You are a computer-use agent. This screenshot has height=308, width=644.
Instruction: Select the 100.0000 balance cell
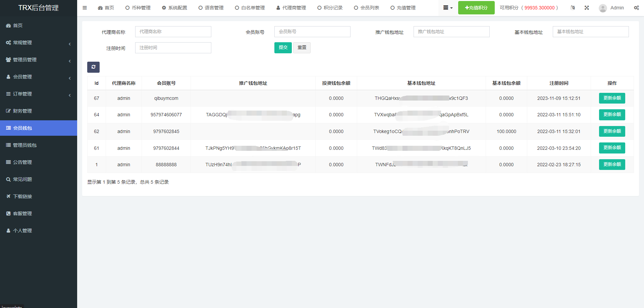506,131
